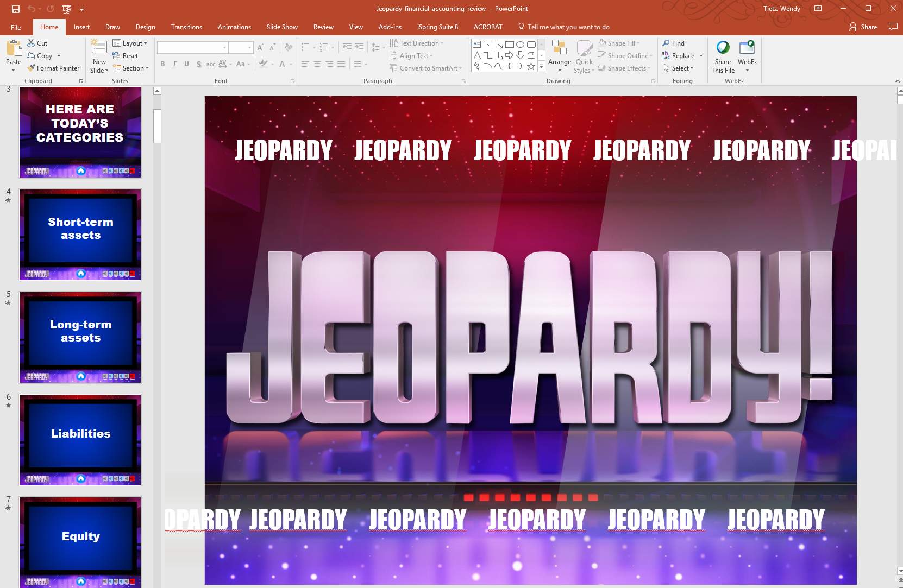Click the Cut scissors icon
Viewport: 903px width, 588px height.
pos(31,43)
